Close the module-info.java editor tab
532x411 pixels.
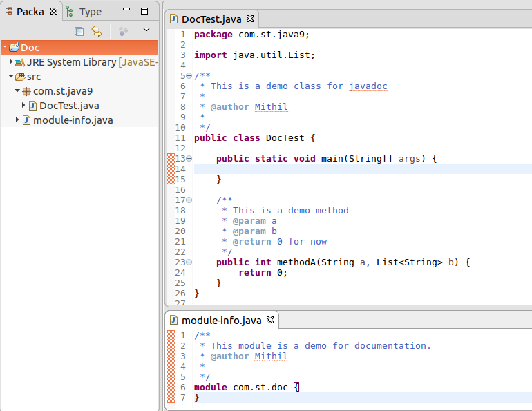[x=270, y=320]
